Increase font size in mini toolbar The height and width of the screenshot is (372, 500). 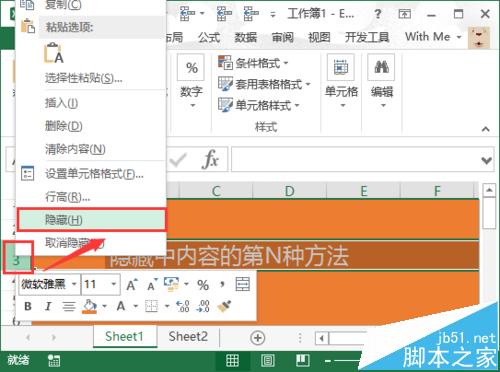[132, 285]
